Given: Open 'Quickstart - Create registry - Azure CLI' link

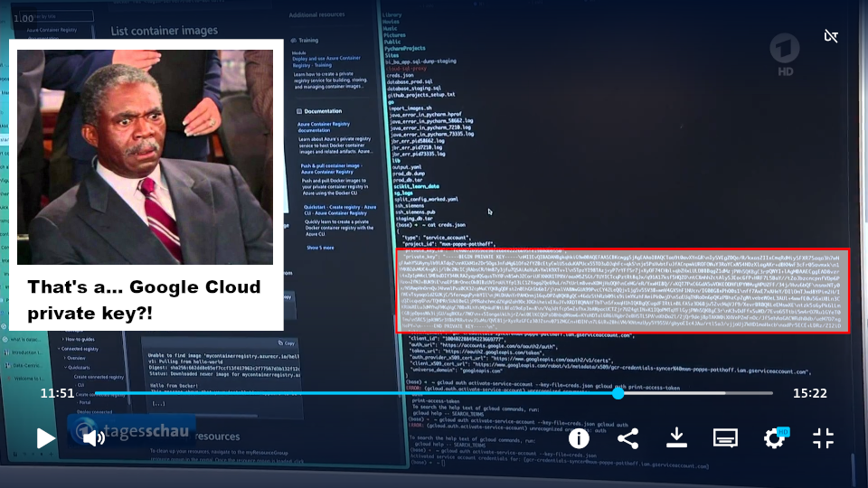Looking at the screenshot, I should pos(339,210).
